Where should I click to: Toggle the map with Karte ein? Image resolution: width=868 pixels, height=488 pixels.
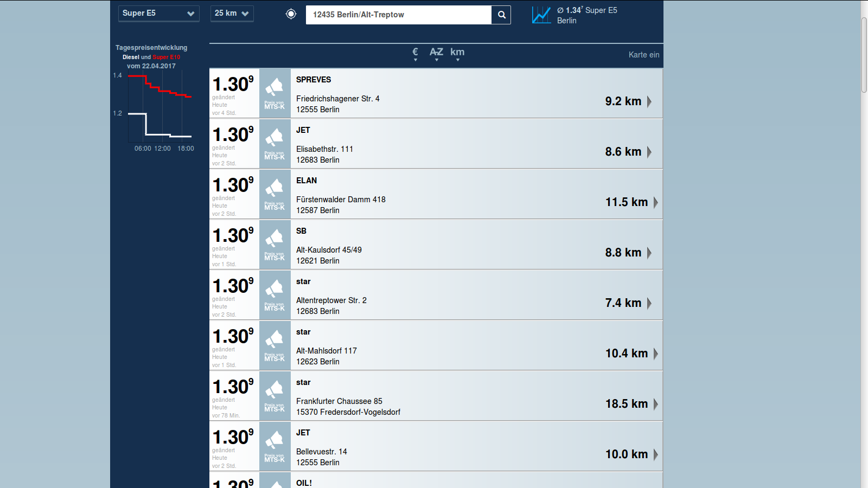coord(644,55)
